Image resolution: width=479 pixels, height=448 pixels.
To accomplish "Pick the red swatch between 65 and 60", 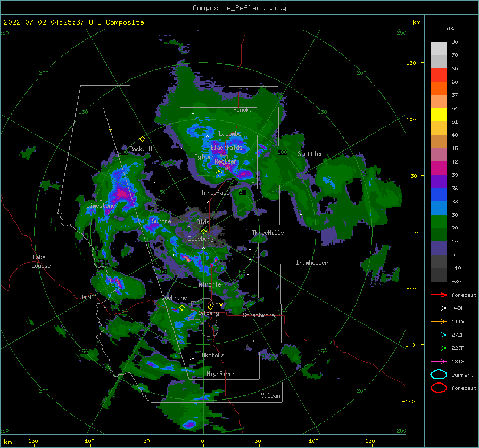I will pyautogui.click(x=439, y=75).
